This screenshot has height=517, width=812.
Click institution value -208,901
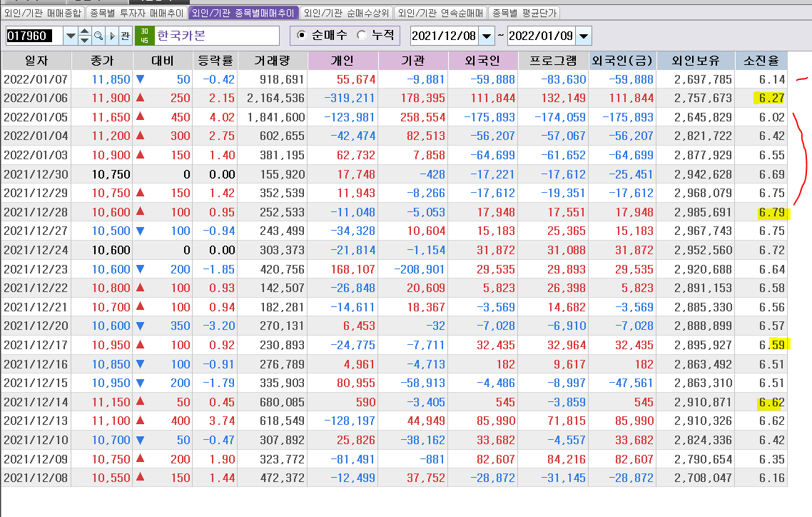[x=420, y=269]
